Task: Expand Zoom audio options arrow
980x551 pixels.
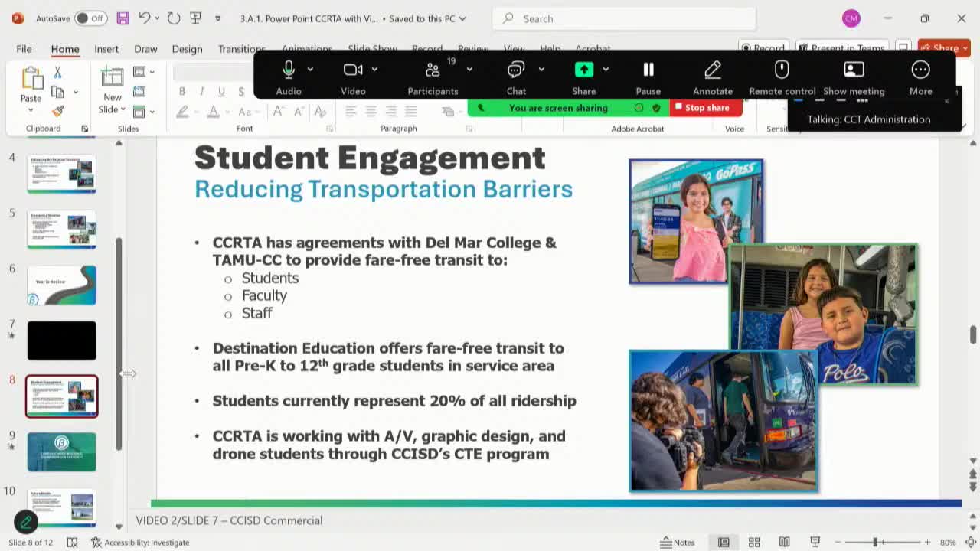Action: tap(310, 70)
